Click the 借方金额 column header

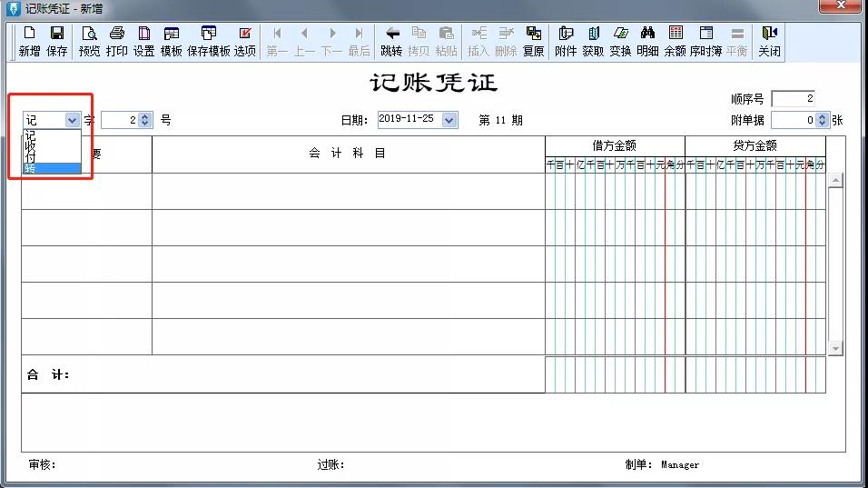(x=615, y=146)
